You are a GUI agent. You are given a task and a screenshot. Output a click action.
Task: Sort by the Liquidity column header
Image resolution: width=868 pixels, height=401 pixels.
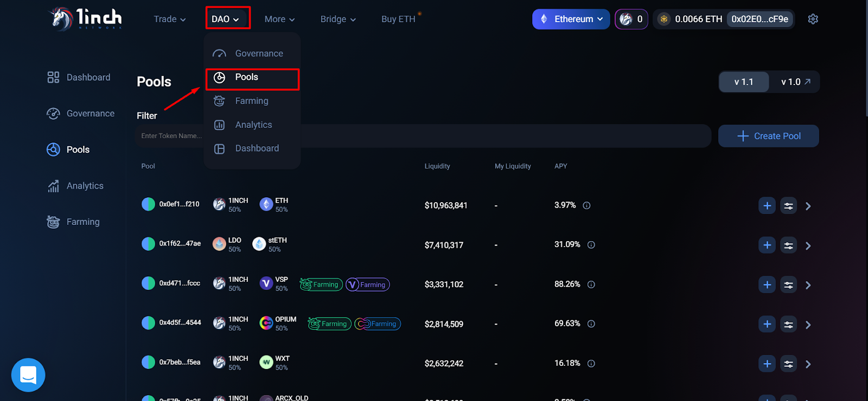(x=437, y=166)
